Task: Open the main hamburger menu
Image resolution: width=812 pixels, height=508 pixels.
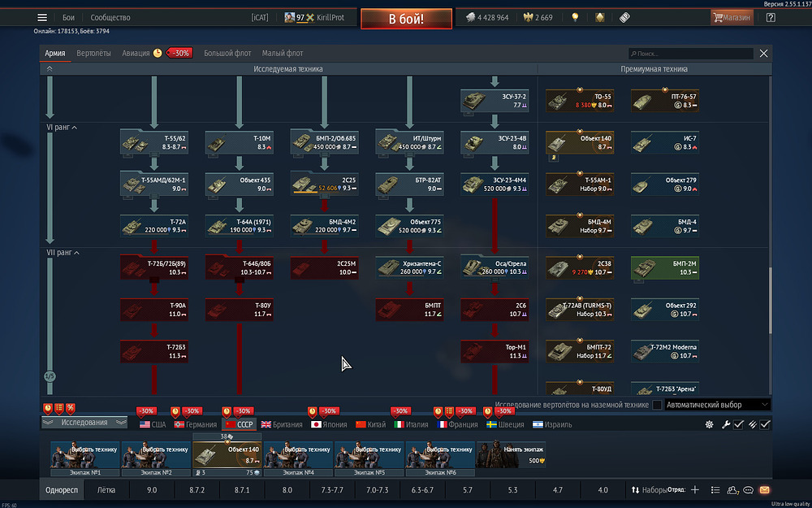Action: [42, 18]
